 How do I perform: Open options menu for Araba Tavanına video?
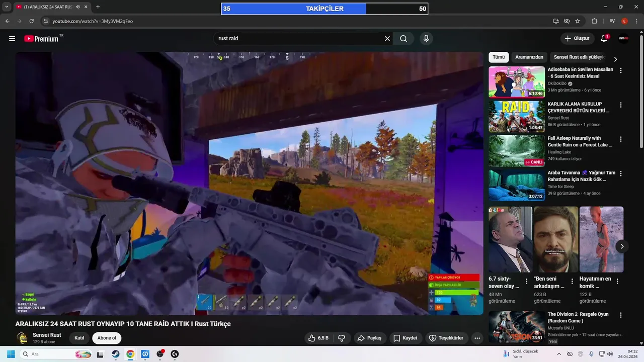tap(621, 173)
